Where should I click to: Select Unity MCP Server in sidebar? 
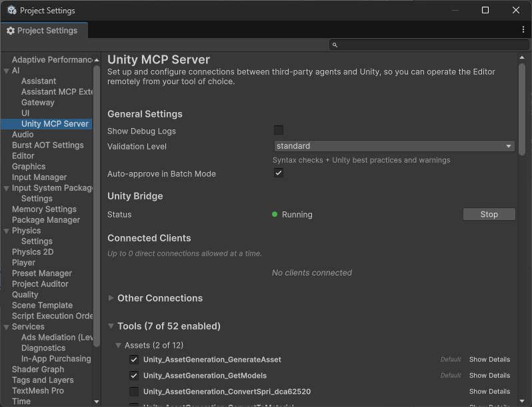[55, 124]
